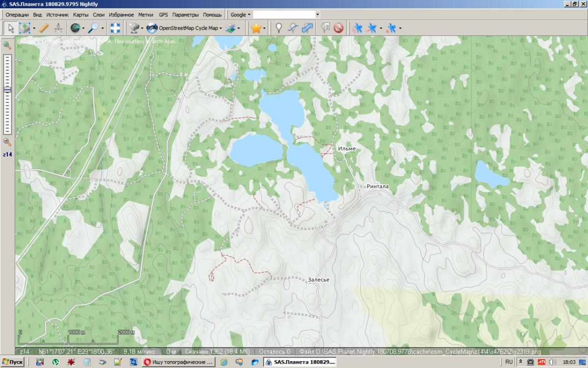The image size is (588, 368).
Task: Click the search input field in toolbar
Action: coord(284,15)
